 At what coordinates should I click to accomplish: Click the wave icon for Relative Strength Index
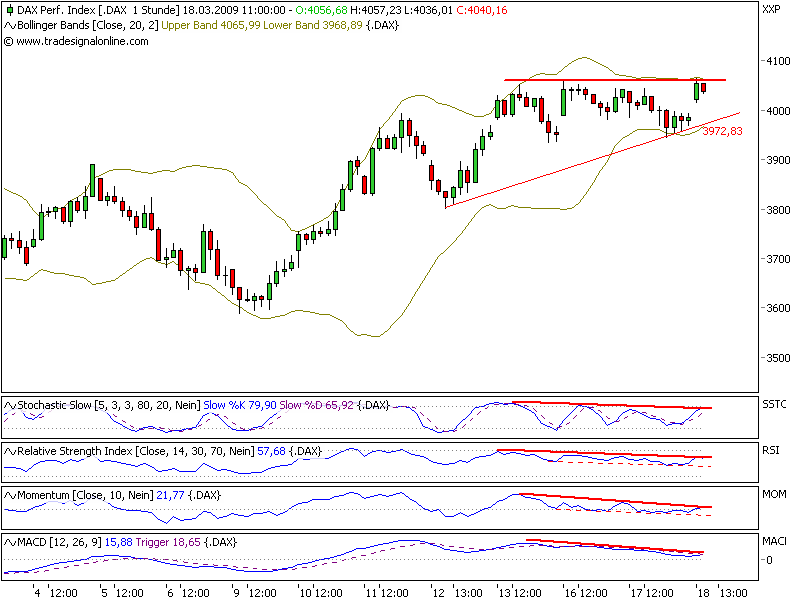pyautogui.click(x=9, y=449)
